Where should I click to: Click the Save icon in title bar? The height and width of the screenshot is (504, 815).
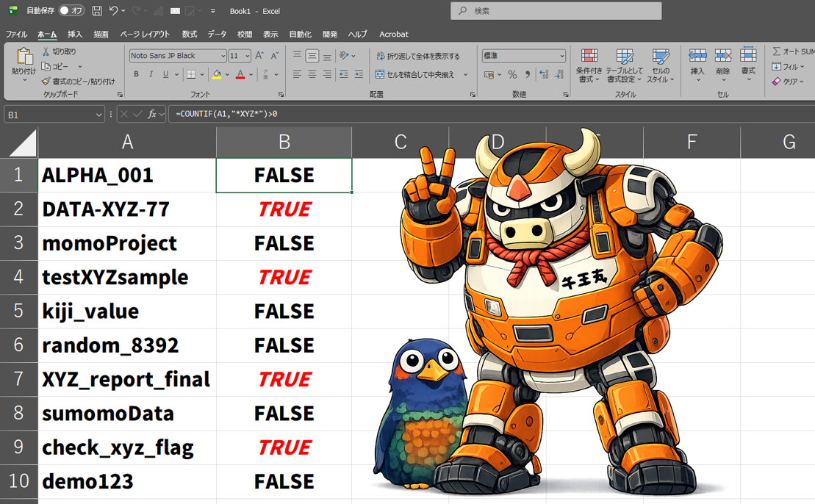pos(97,11)
